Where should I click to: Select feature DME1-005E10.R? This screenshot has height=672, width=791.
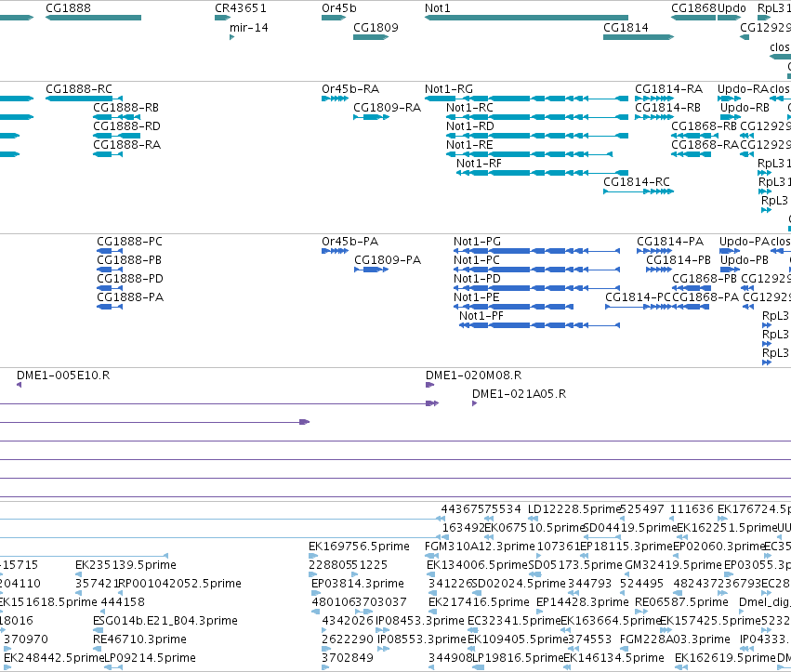point(20,385)
